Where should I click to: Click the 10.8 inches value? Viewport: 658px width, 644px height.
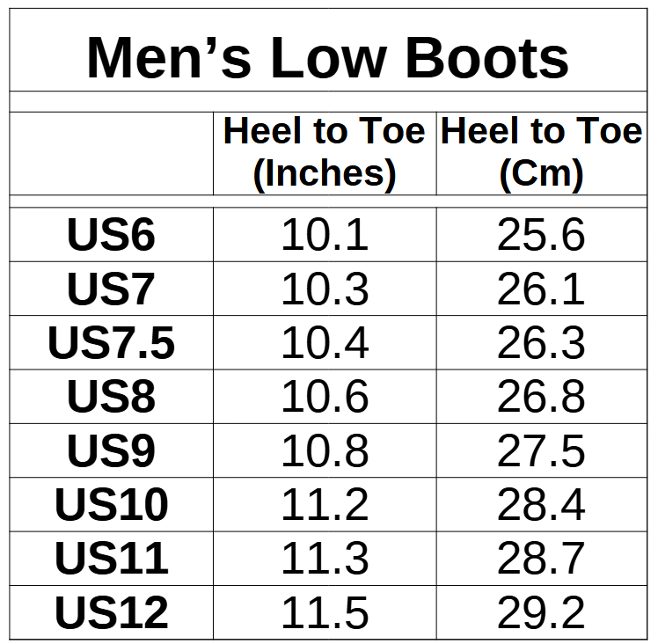pyautogui.click(x=325, y=451)
